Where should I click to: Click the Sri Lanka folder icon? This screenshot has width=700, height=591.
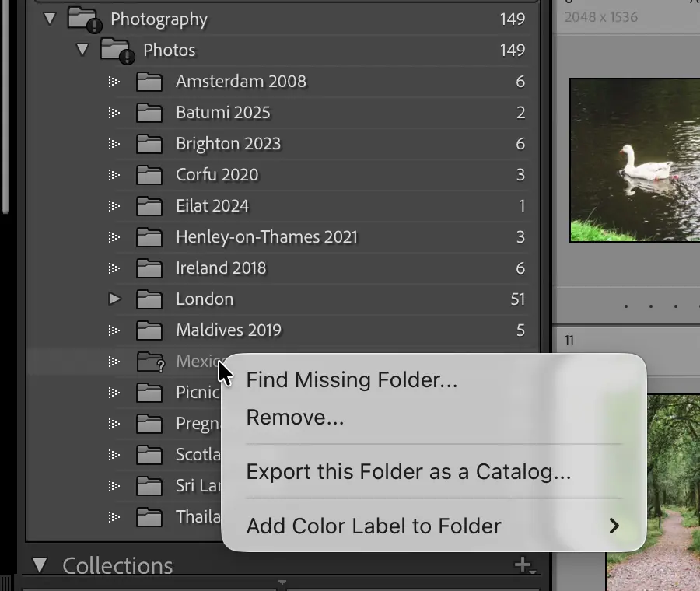coord(149,486)
